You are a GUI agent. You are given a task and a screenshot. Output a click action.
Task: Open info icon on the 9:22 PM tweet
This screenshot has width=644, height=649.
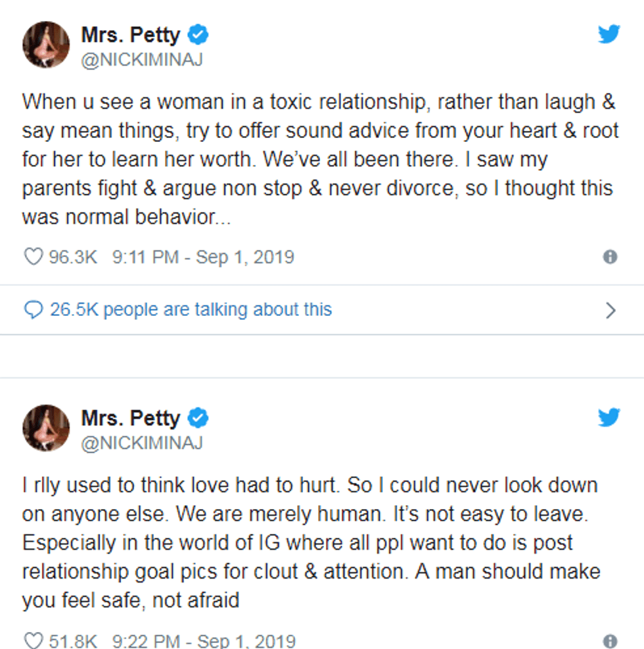click(x=610, y=641)
